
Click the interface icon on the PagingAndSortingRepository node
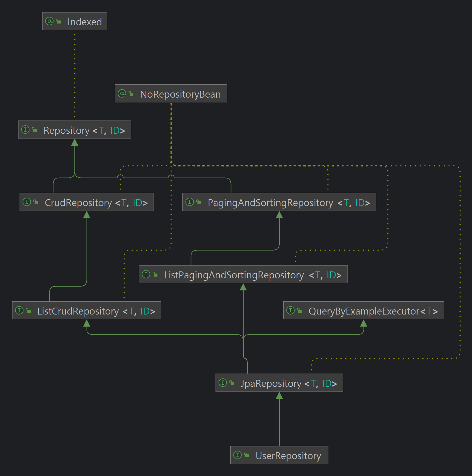[190, 202]
